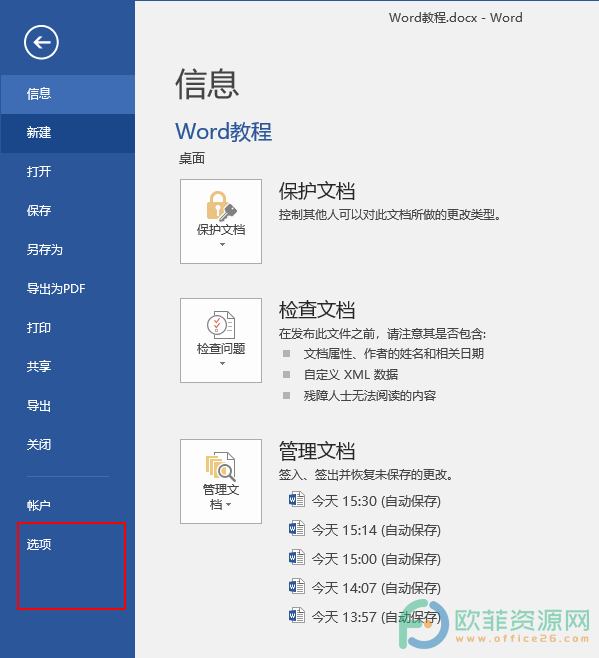Select 新建 in the sidebar
Screen dimensions: 599x658
68,133
